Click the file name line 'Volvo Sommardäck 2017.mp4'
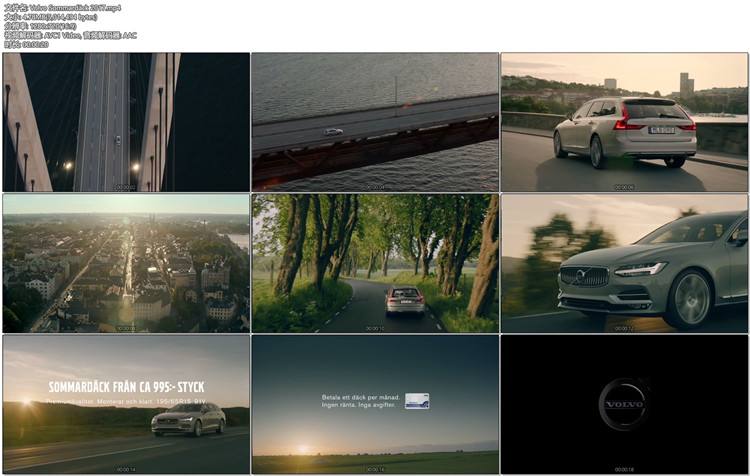Viewport: 750px width, 476px height. point(62,8)
